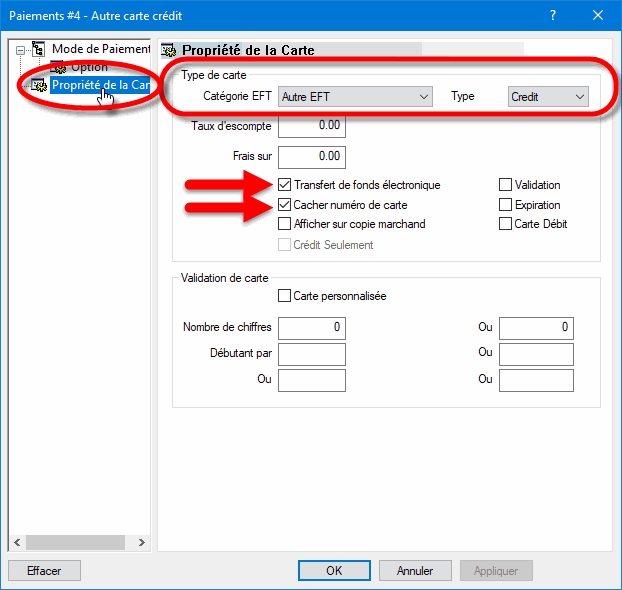Screen dimensions: 622x590
Task: Enable Afficher sur copie marchand
Action: 285,224
